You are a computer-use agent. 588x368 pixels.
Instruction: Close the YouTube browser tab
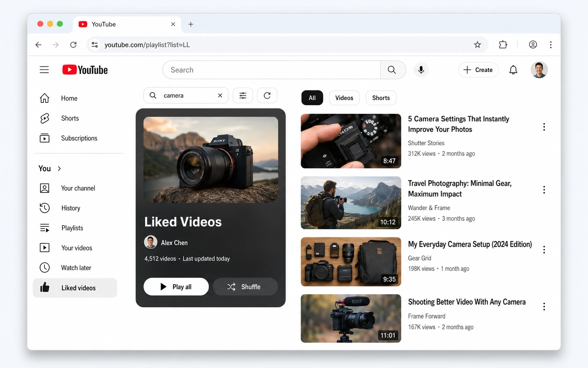pos(173,24)
